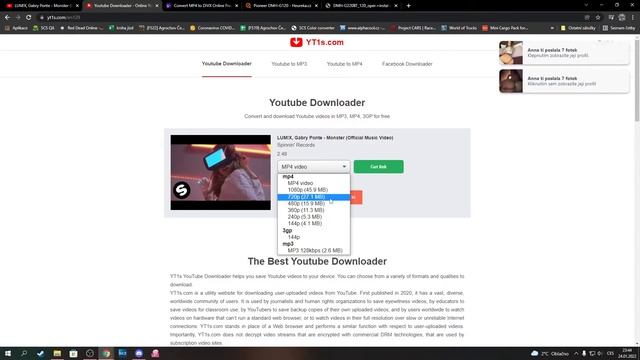Click the Spinnin' Records channel text
The height and width of the screenshot is (360, 640).
(x=296, y=145)
